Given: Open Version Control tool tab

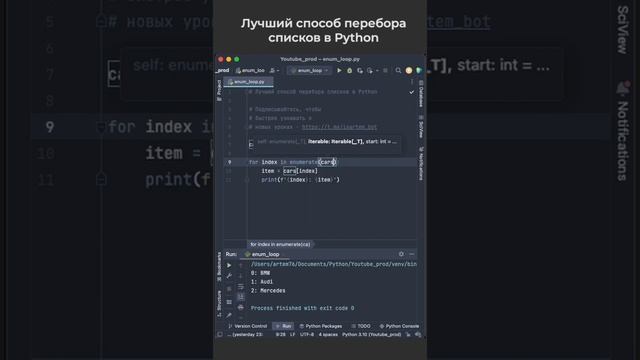Looking at the screenshot, I should pyautogui.click(x=247, y=326).
